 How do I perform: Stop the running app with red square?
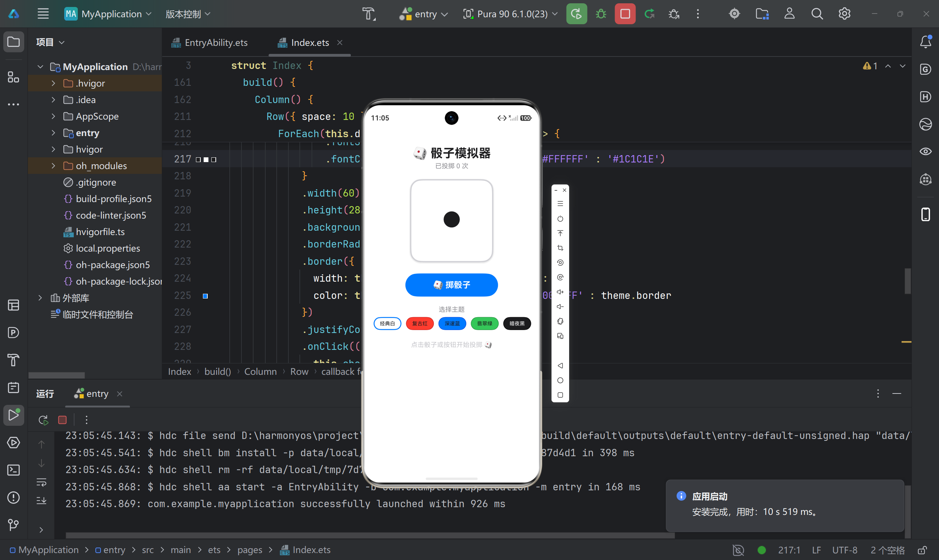tap(625, 14)
